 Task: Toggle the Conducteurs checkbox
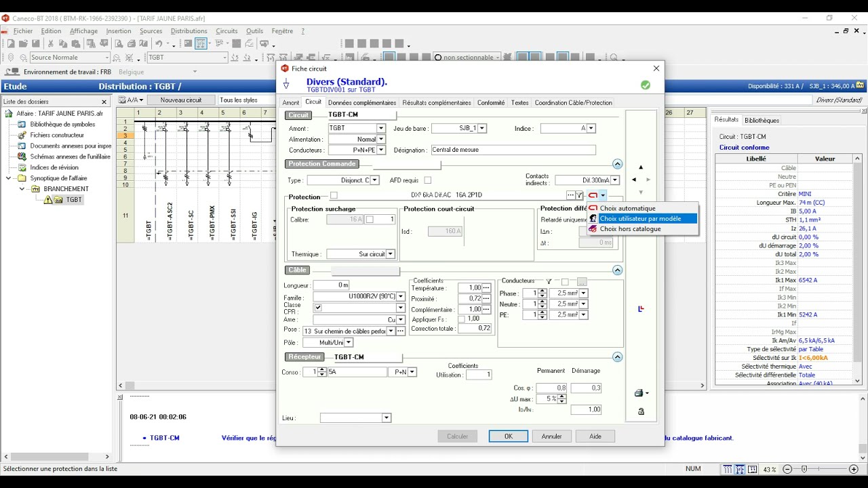click(565, 282)
